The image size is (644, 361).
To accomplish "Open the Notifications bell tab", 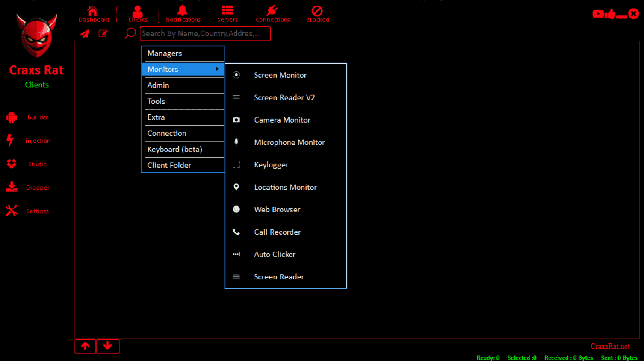I will click(x=183, y=14).
